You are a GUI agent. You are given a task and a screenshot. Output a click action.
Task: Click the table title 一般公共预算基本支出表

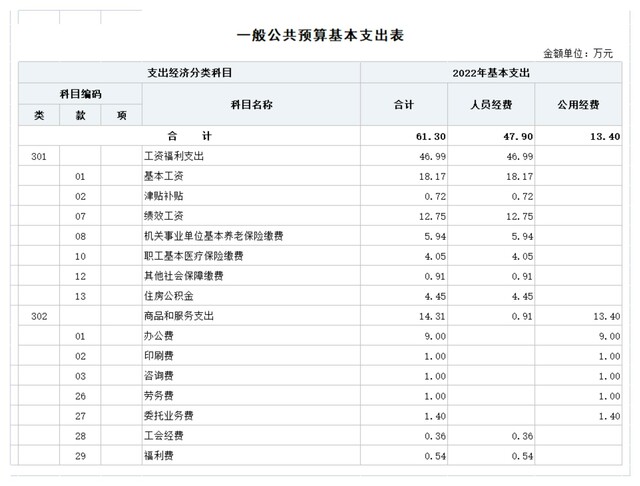(x=319, y=35)
